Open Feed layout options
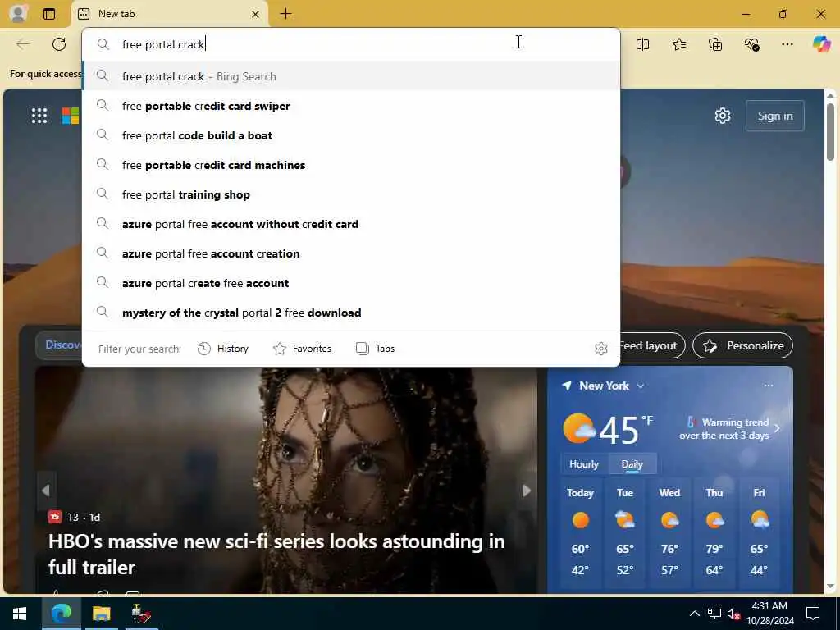 (651, 345)
